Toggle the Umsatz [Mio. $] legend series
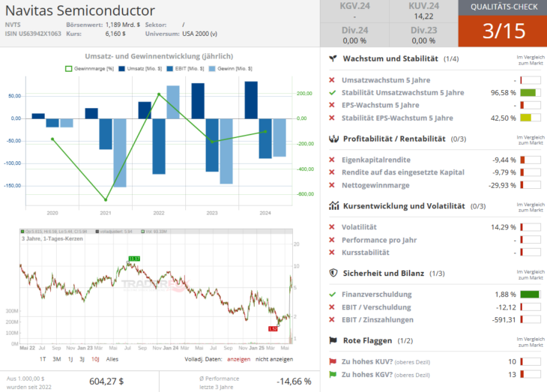Image resolution: width=547 pixels, height=392 pixels. point(140,69)
